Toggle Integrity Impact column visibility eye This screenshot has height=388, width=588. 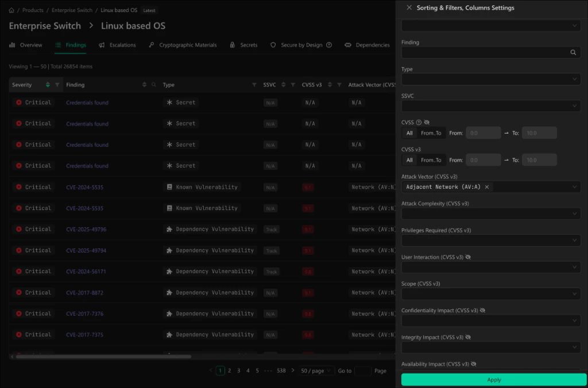point(468,337)
